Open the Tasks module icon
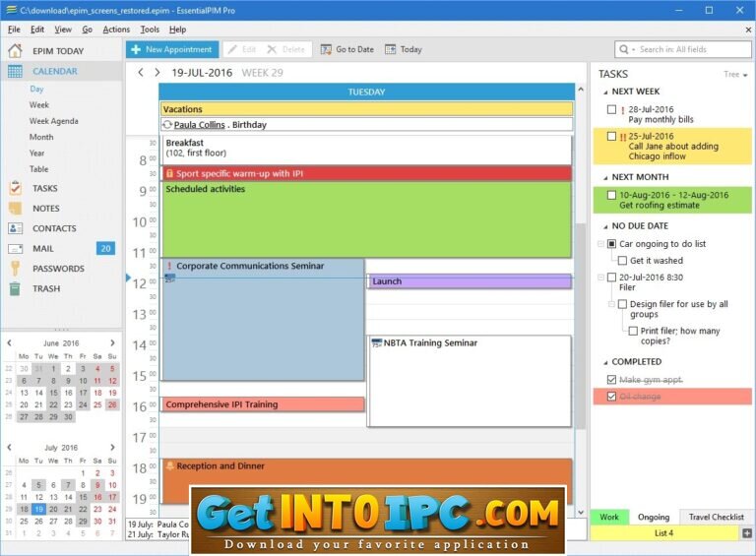The image size is (756, 556). [15, 188]
